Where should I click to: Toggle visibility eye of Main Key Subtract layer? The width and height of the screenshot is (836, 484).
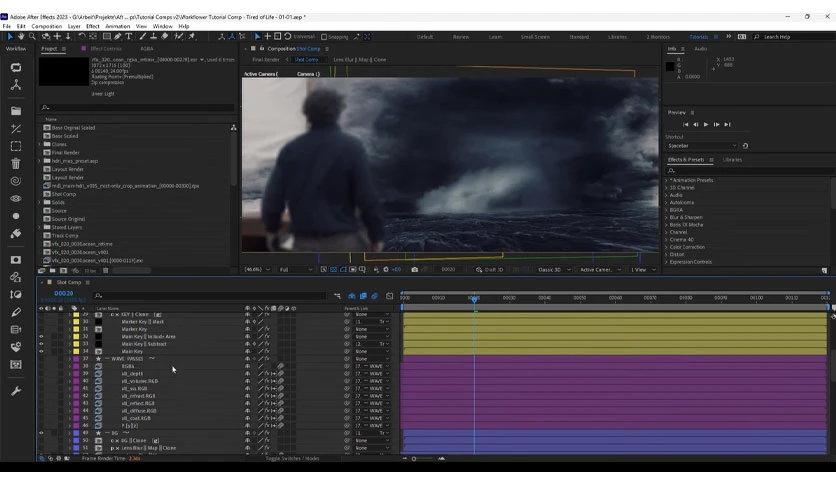point(41,344)
